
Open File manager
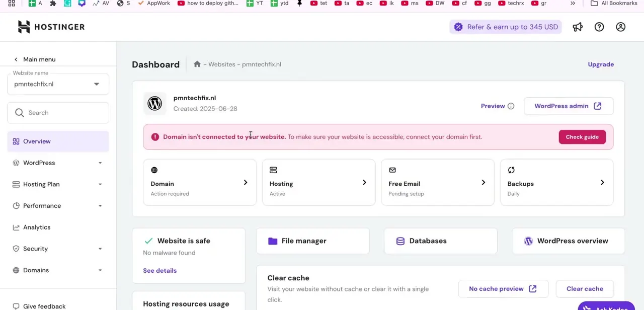[312, 241]
